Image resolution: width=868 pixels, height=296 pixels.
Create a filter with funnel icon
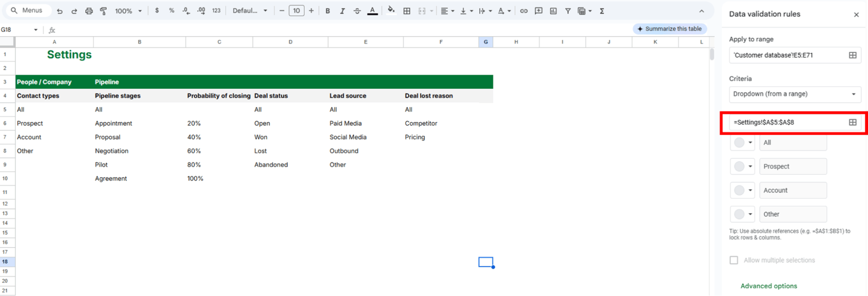tap(568, 11)
